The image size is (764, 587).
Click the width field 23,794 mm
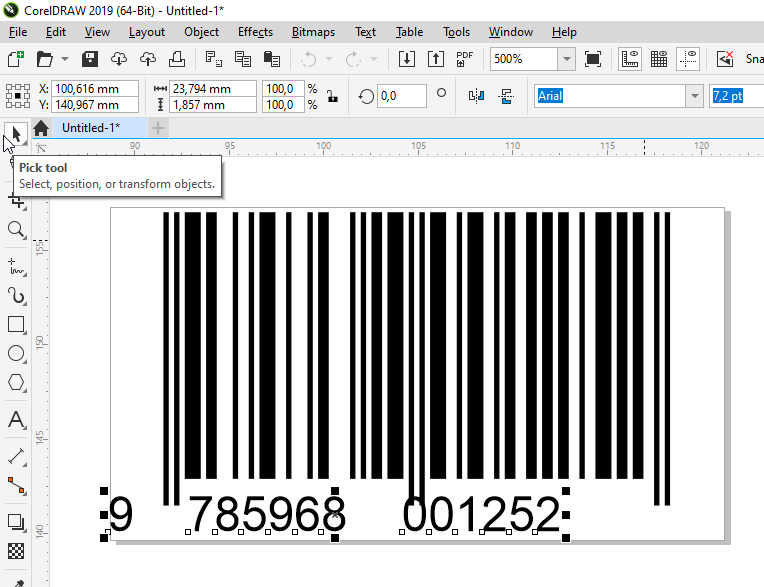point(212,89)
